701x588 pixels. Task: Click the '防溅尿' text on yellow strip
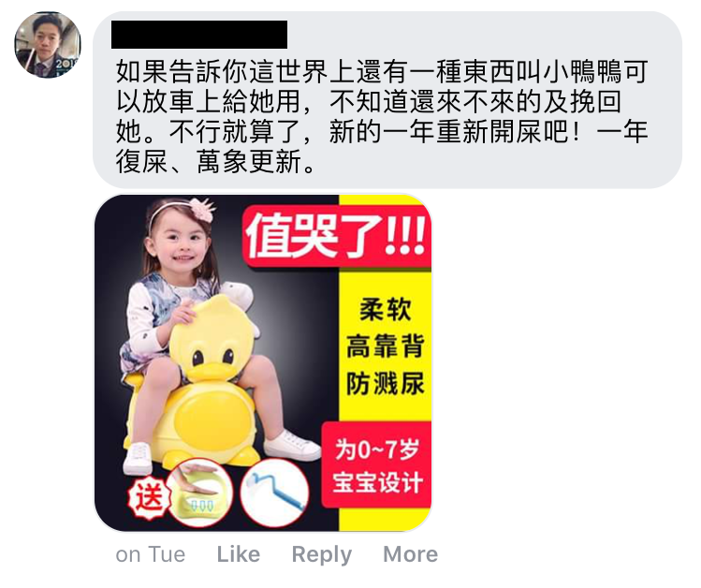tap(385, 383)
